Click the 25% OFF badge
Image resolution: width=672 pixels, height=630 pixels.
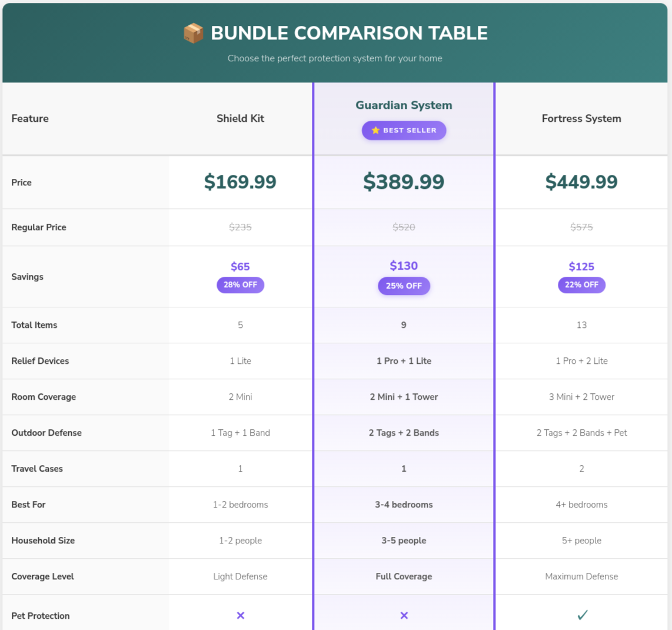tap(404, 286)
